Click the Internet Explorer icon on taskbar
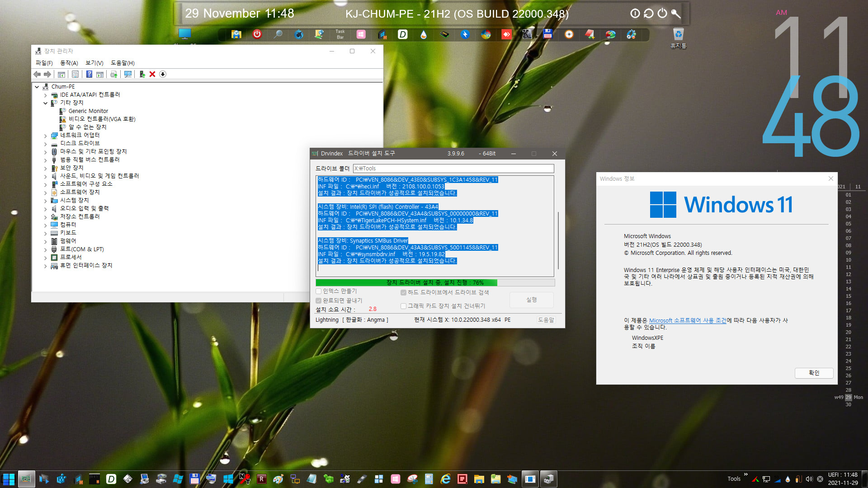The width and height of the screenshot is (868, 488). 445,479
